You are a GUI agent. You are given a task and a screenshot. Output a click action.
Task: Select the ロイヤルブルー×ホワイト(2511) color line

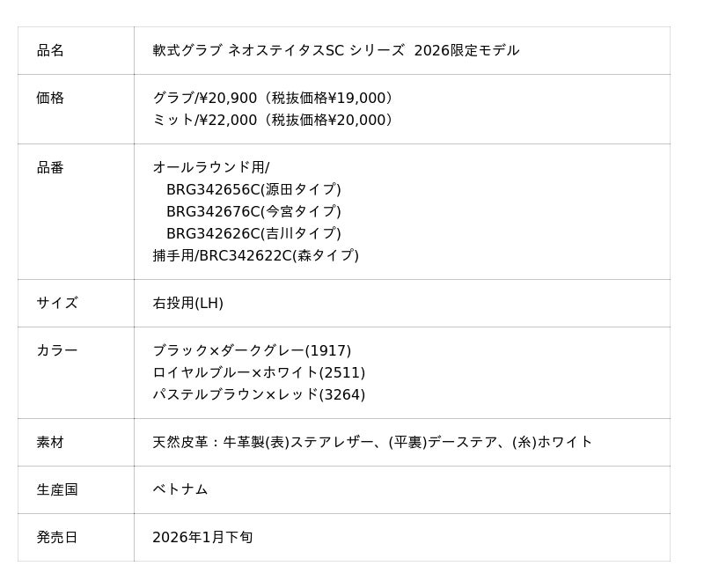point(259,373)
